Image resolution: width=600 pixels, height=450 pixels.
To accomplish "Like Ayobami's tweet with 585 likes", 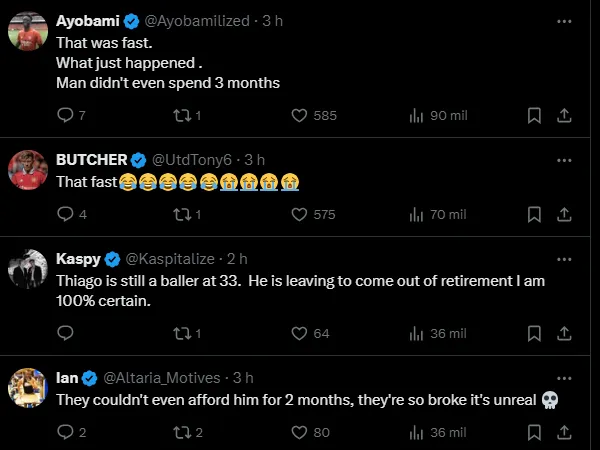I will (x=298, y=116).
